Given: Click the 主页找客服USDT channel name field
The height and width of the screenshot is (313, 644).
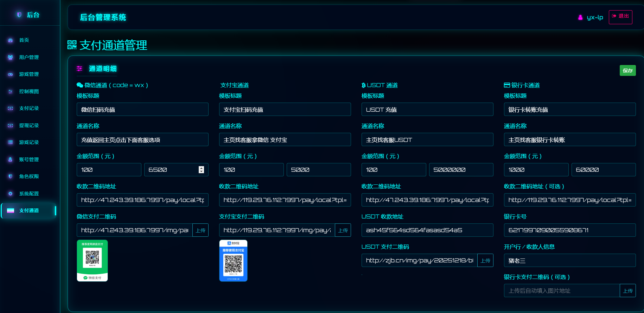Looking at the screenshot, I should tap(427, 139).
